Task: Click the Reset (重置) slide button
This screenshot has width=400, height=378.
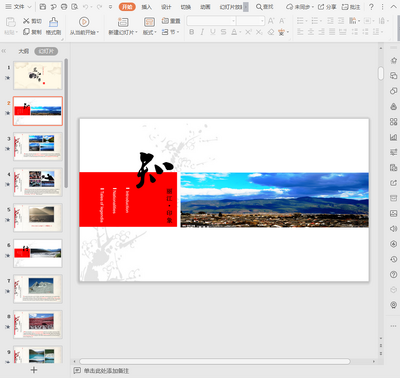Action: 171,21
